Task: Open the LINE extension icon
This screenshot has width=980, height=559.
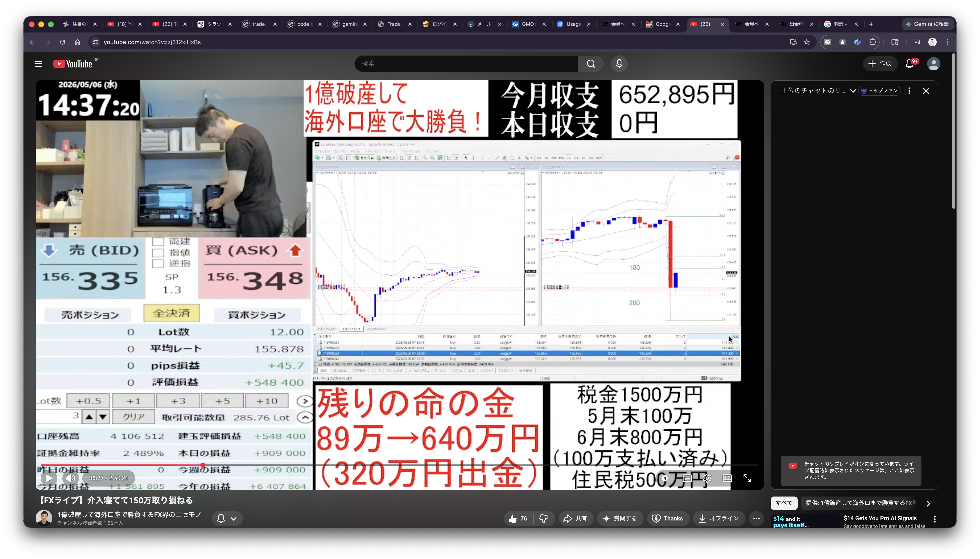Action: (x=827, y=42)
